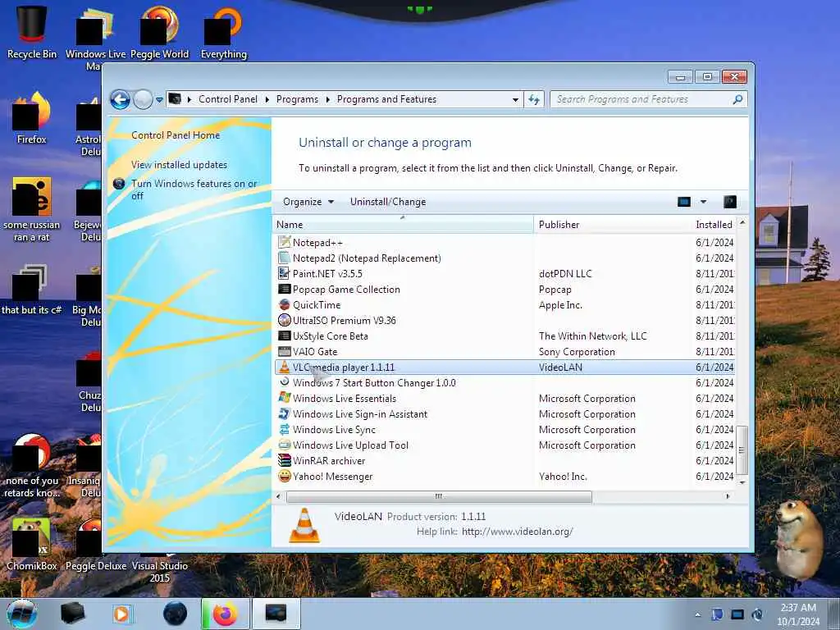Show hidden tray icons arrow

click(697, 614)
